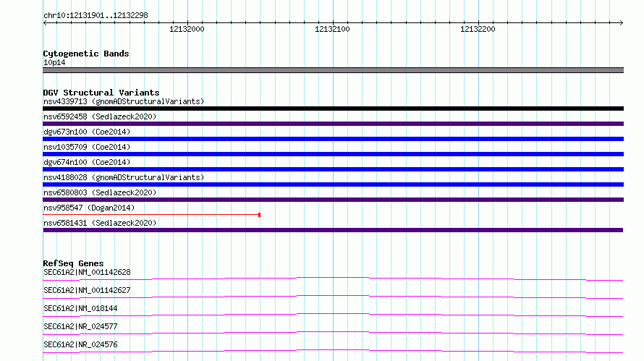Open variant dgv674n100 (Coe2014) label
The width and height of the screenshot is (644, 361).
tap(87, 162)
